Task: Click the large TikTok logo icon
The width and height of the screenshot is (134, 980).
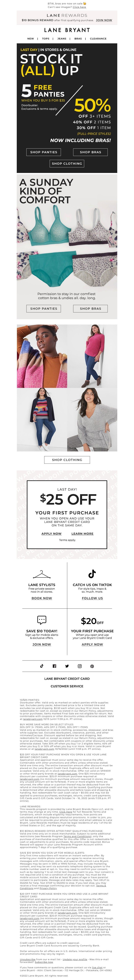Action: 92,574
